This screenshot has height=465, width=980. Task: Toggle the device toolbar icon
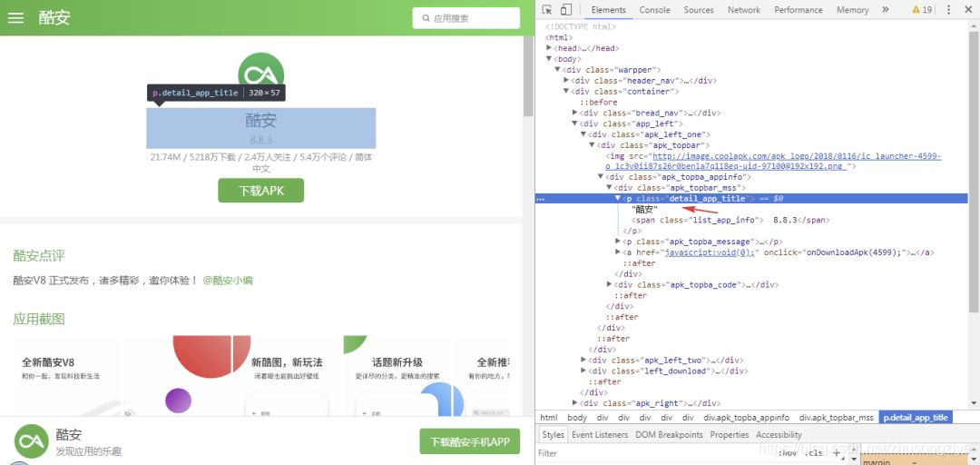click(565, 9)
